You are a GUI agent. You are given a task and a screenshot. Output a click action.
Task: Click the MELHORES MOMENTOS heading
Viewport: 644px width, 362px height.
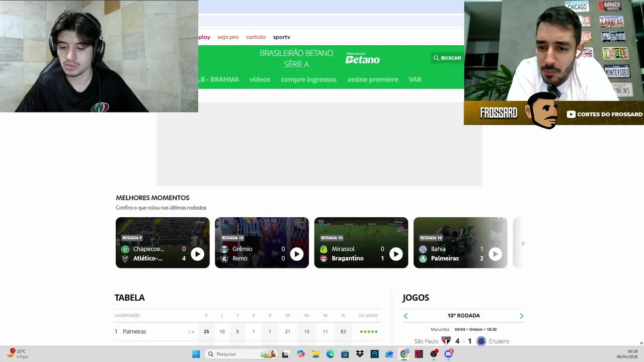[x=152, y=198]
